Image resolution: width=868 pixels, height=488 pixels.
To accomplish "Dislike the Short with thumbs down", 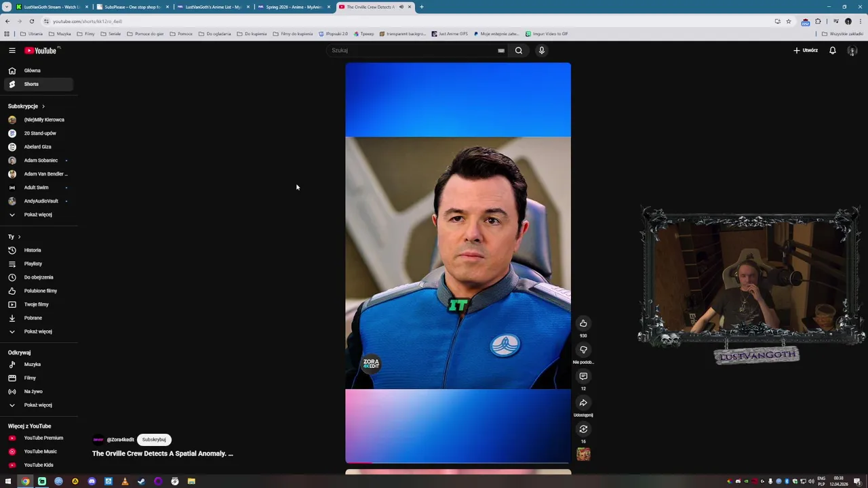I will (583, 350).
